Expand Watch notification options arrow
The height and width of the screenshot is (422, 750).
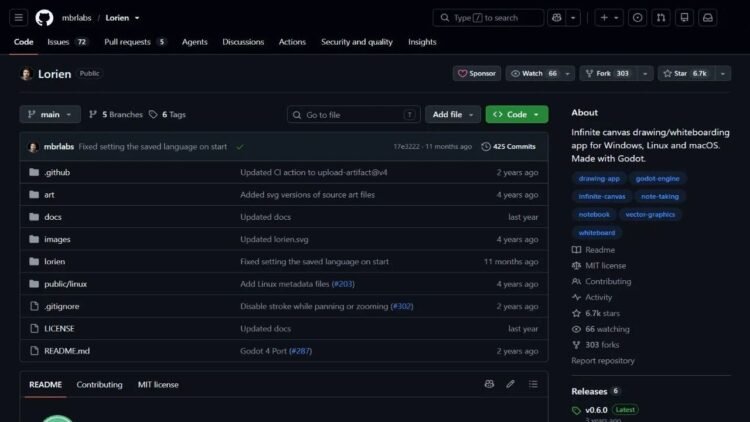(567, 74)
